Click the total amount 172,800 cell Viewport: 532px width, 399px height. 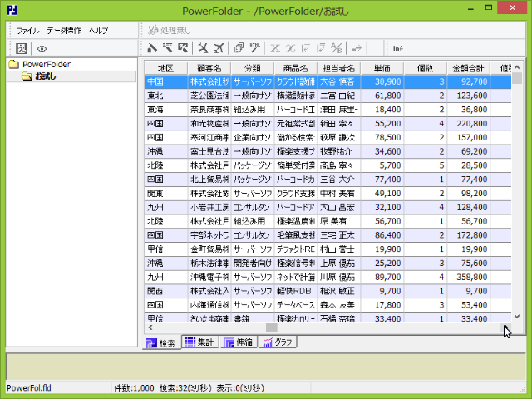coord(469,235)
